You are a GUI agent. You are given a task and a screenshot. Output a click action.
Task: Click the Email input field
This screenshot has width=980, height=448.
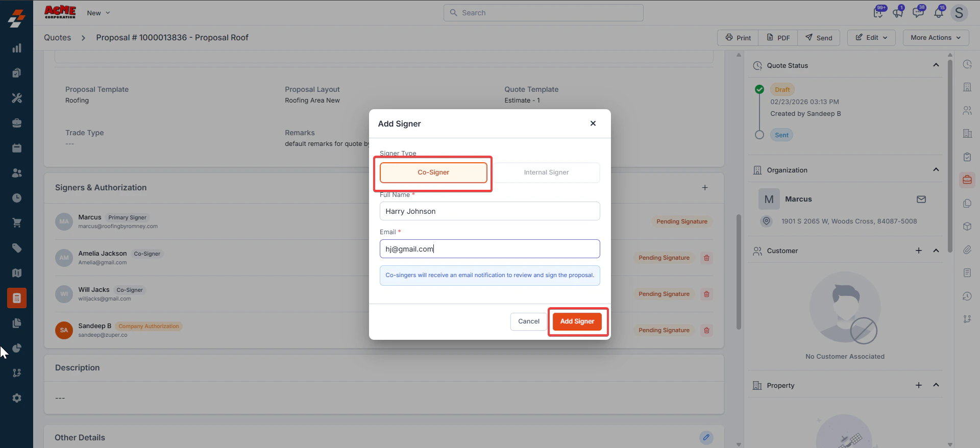point(489,249)
